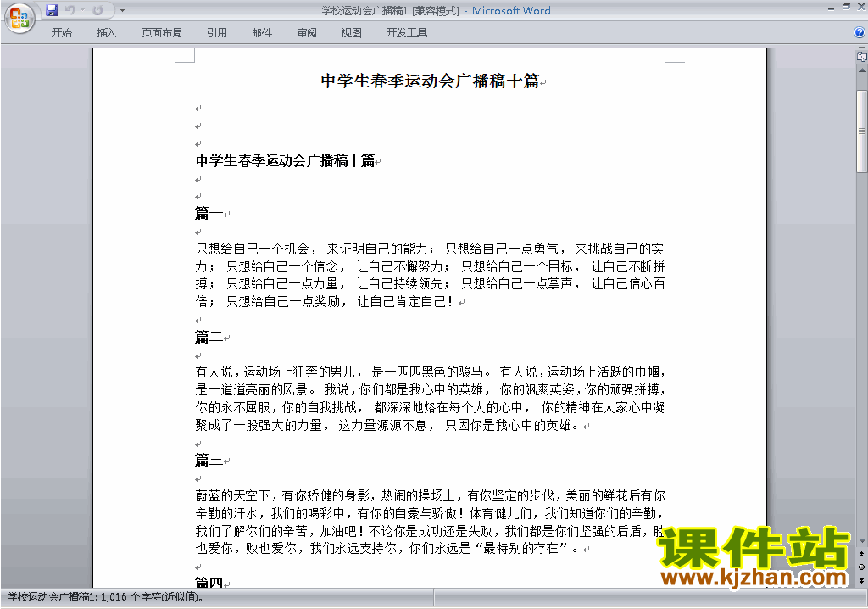Switch to the 页面布局 tab
This screenshot has height=609, width=868.
(162, 33)
